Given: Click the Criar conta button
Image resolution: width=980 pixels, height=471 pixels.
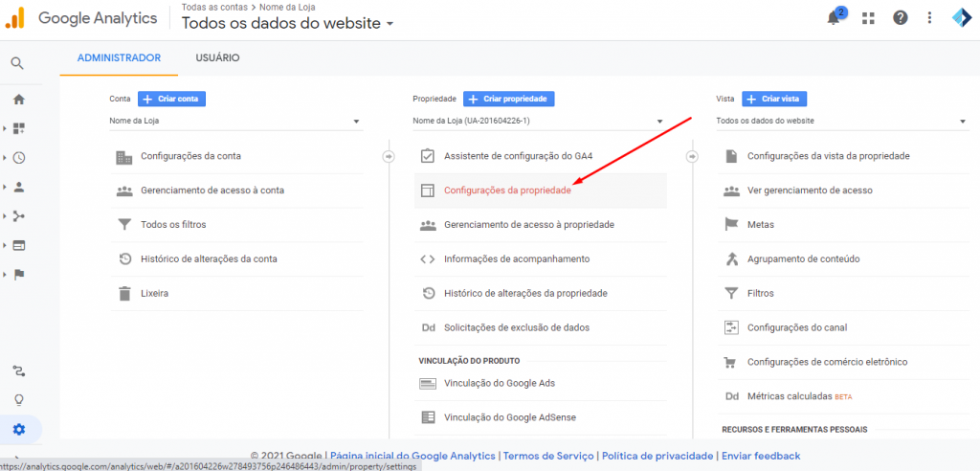Looking at the screenshot, I should [x=172, y=99].
